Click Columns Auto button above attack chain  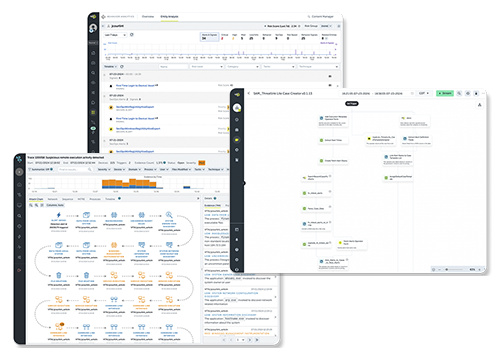[x=55, y=205]
